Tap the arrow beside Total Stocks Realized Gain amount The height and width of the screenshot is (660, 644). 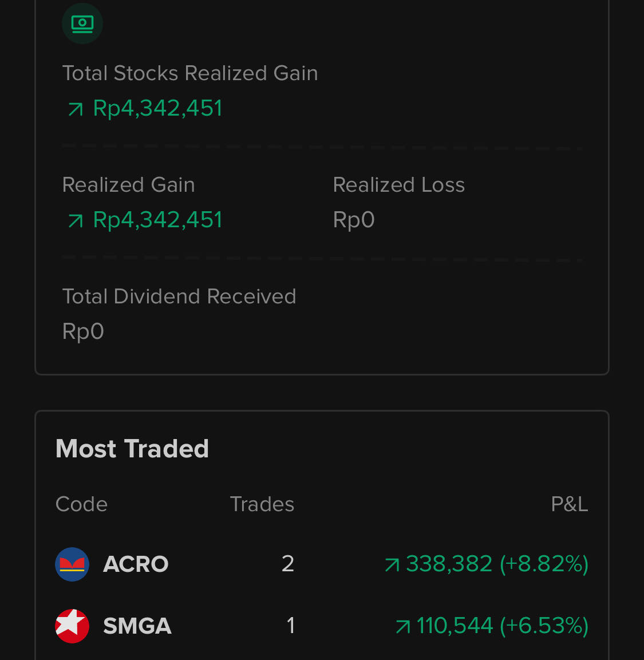[76, 109]
